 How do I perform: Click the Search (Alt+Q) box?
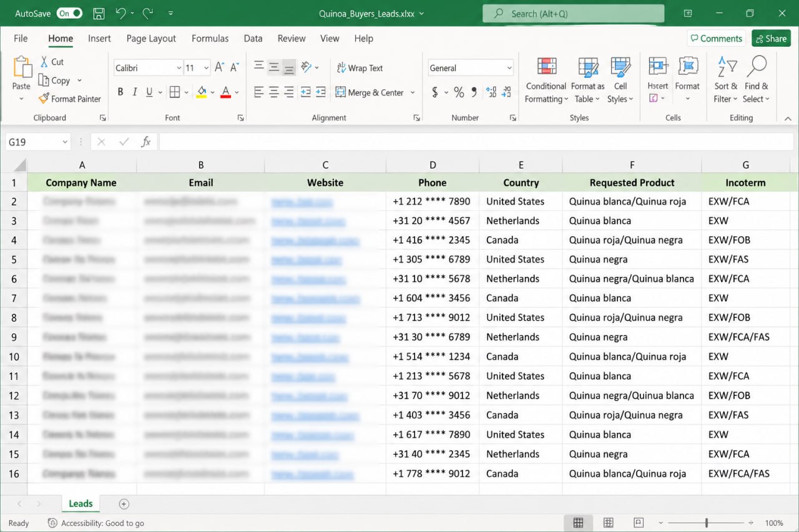573,14
